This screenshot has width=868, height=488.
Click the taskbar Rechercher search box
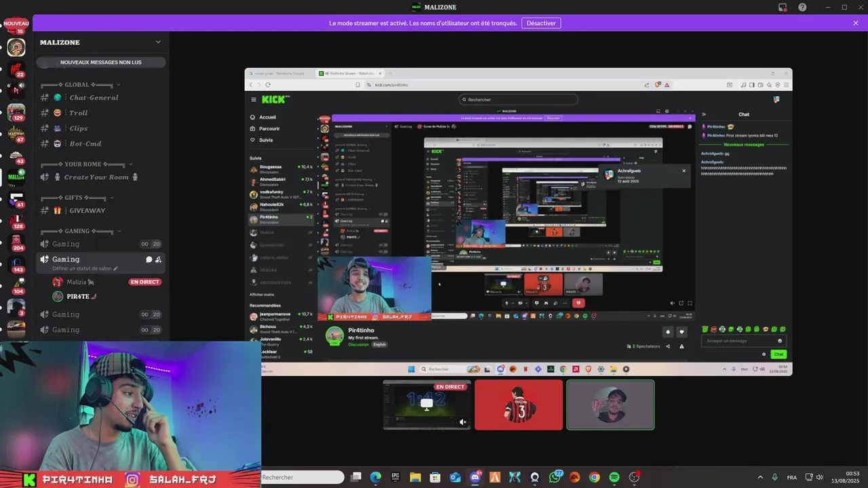[302, 477]
